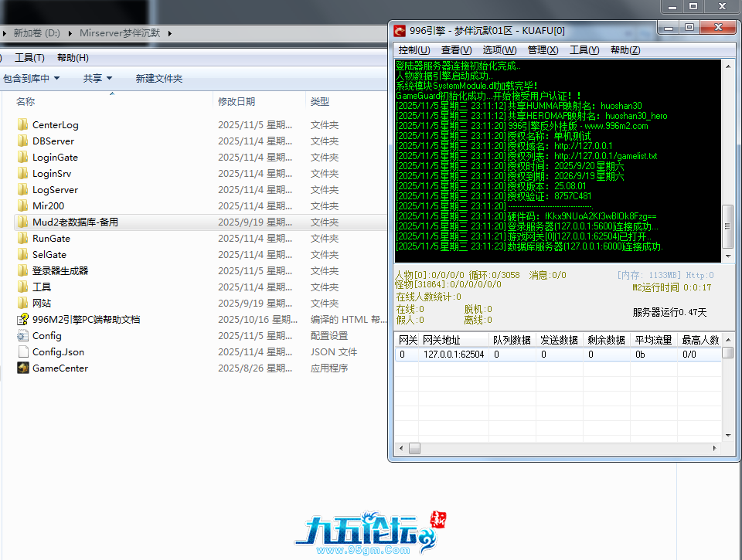Click the 新建文件夹 button
742x560 pixels.
click(158, 78)
